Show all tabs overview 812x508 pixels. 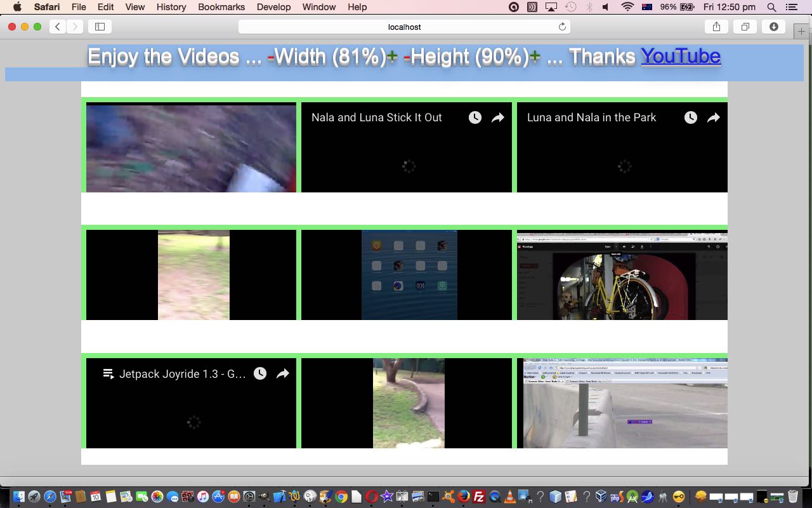click(745, 27)
